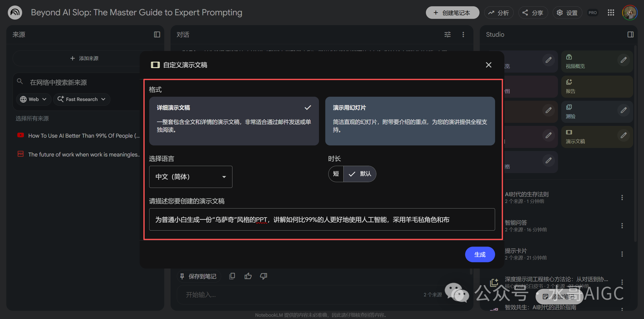644x319 pixels.
Task: Click the thumbs down icon
Action: (263, 276)
